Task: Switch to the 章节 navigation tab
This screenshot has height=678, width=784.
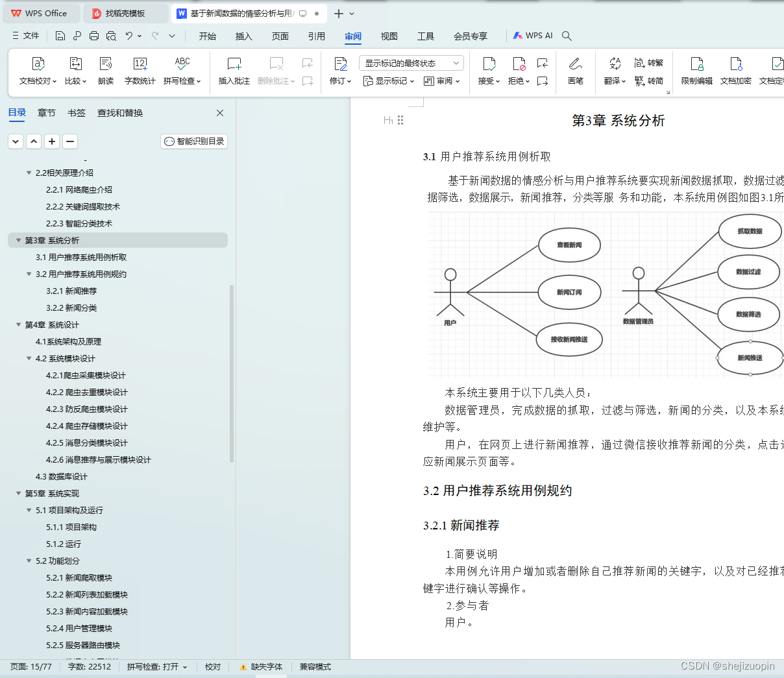Action: [47, 113]
